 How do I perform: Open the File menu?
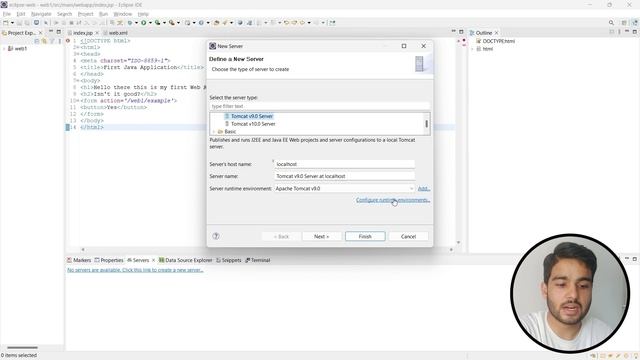pos(7,14)
